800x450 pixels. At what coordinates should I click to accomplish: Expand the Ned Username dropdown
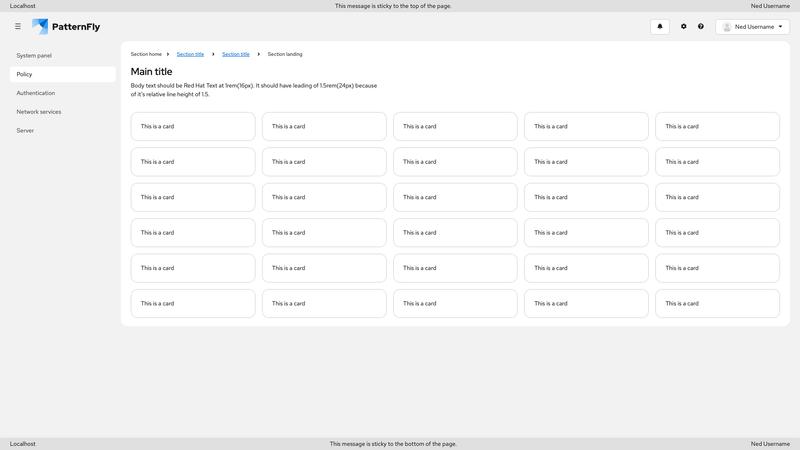(x=753, y=27)
